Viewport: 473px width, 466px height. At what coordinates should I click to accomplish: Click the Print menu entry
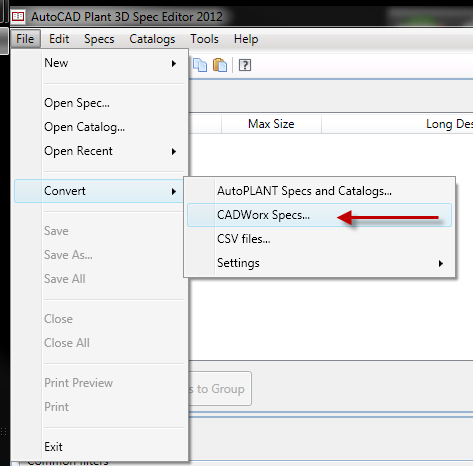point(100,407)
